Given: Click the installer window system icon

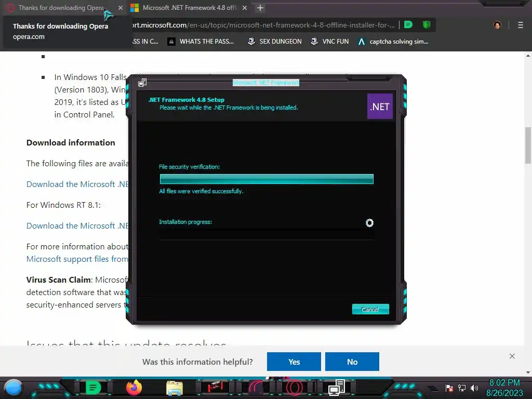Looking at the screenshot, I should pyautogui.click(x=142, y=83).
